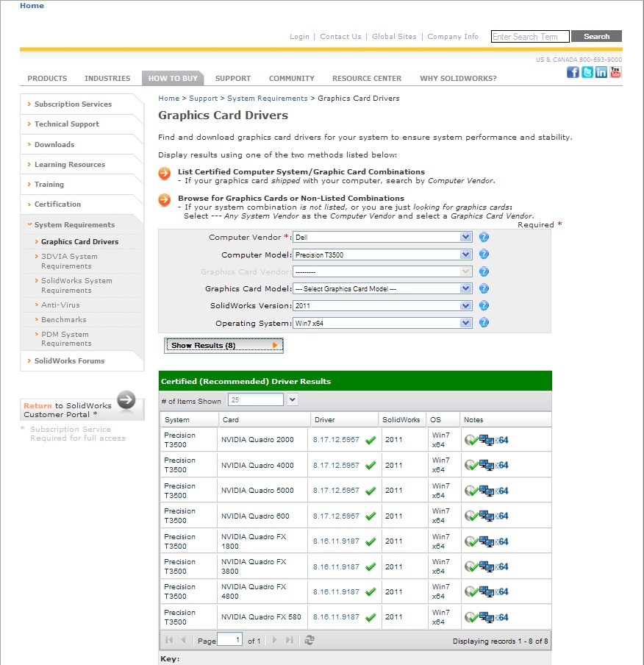Click notes icons in Quadro 600 row

coord(486,516)
